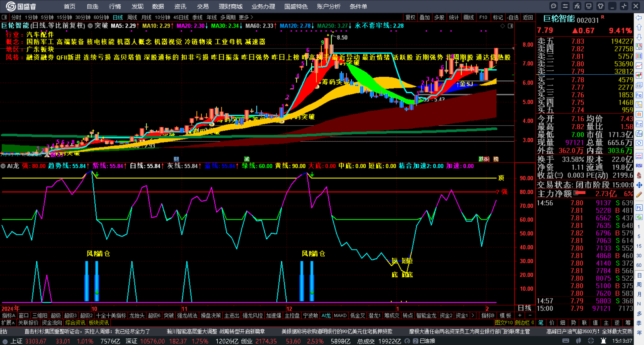The height and width of the screenshot is (345, 644).
Task: Select the 60-minute period in right sidebar
Action: pyautogui.click(x=639, y=265)
